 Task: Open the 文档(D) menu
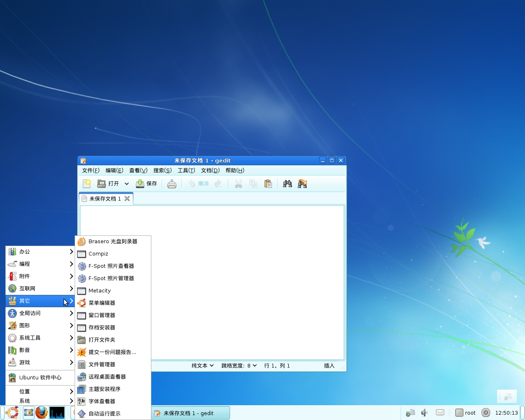tap(210, 170)
